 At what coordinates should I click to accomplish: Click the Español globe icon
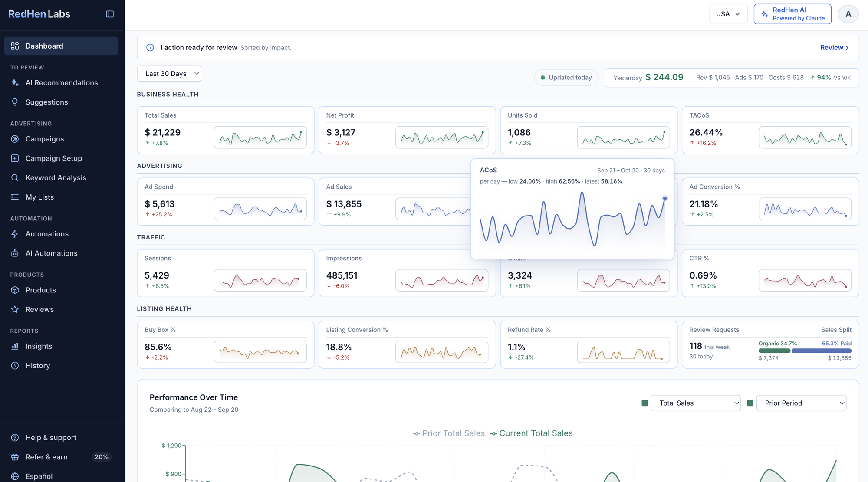pos(15,476)
